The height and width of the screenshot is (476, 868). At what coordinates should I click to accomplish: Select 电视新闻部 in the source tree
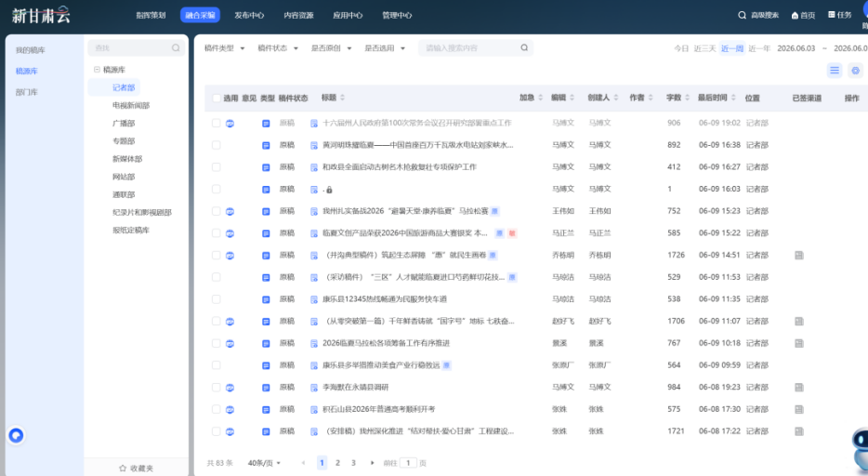tap(131, 105)
